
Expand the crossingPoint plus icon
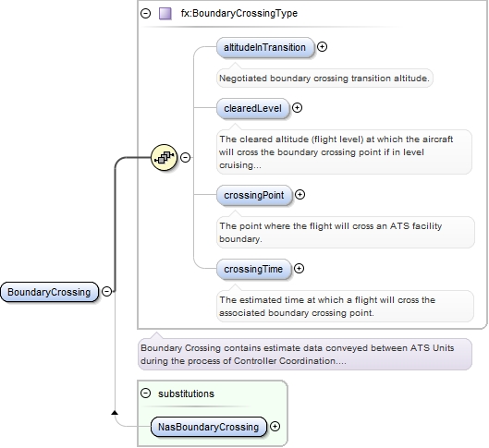click(300, 195)
